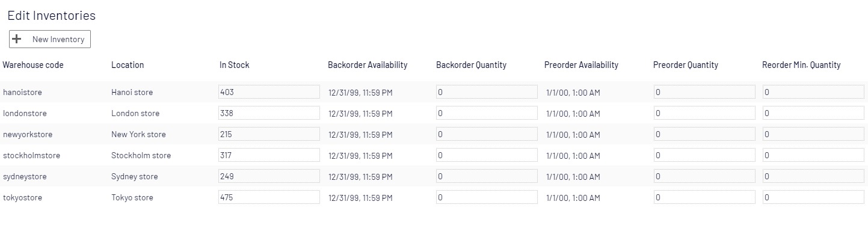The height and width of the screenshot is (240, 868).
Task: Click Preorder Quantity field for London store
Action: pos(704,113)
